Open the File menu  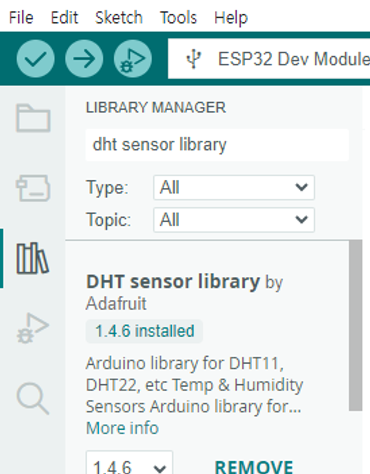[21, 17]
